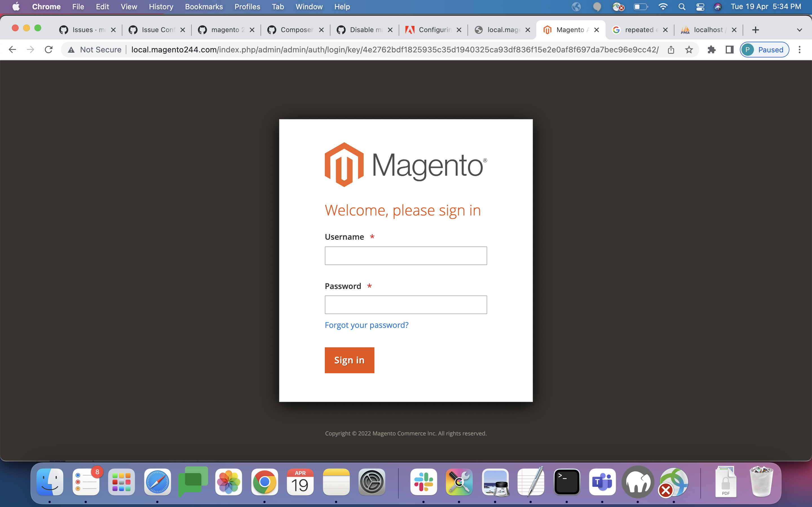The image size is (812, 507).
Task: Open the browser extensions puzzle icon
Action: pyautogui.click(x=712, y=49)
